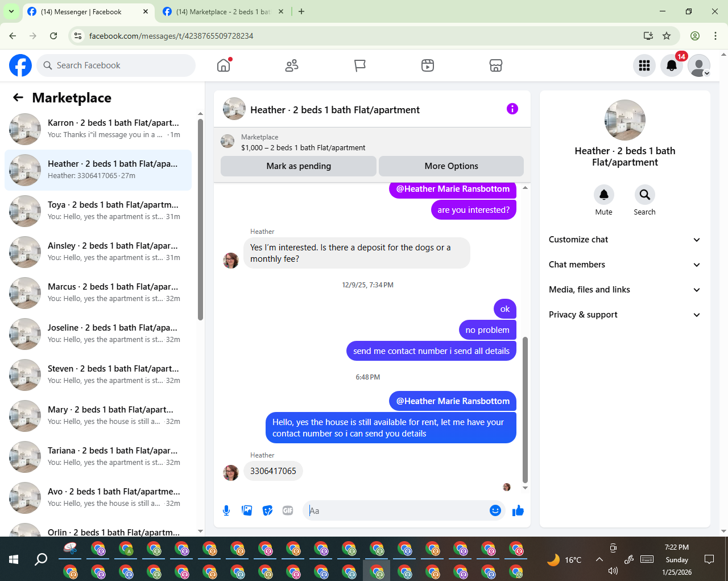Click the message text input box
The image size is (728, 581).
tap(397, 510)
